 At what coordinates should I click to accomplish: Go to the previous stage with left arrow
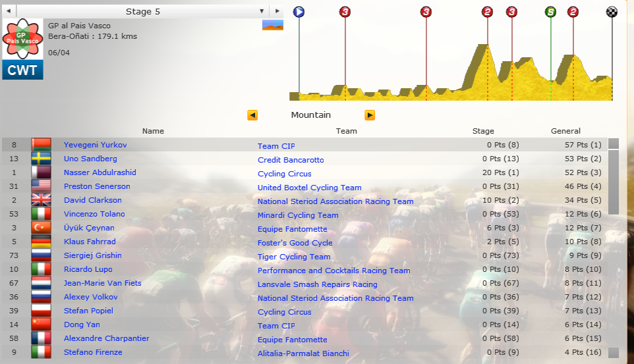(9, 11)
